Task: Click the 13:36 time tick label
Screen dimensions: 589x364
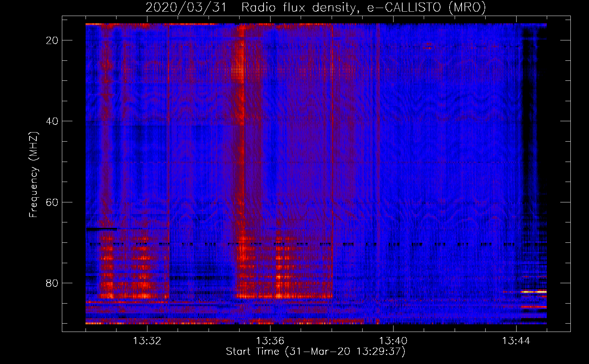Action: [270, 341]
